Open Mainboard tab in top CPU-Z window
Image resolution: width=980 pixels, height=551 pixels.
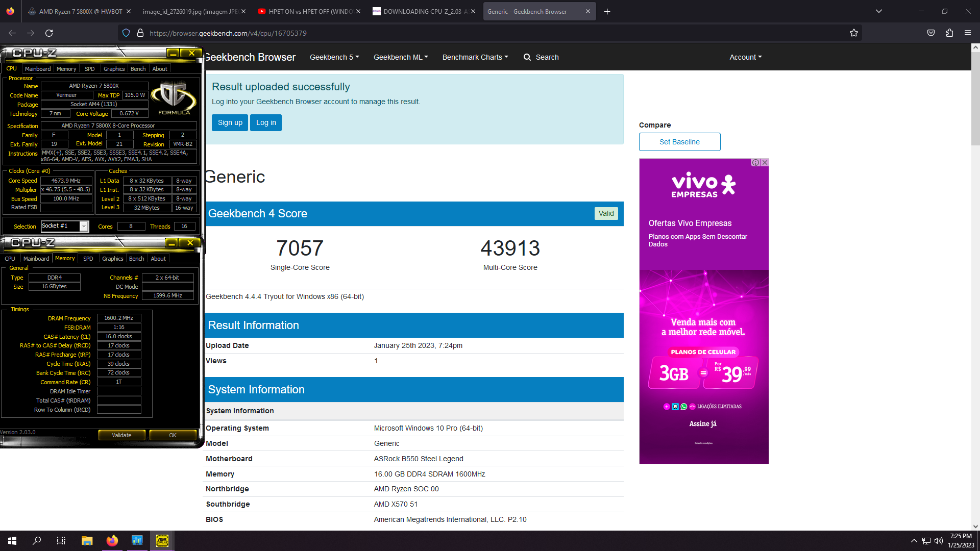pyautogui.click(x=38, y=69)
